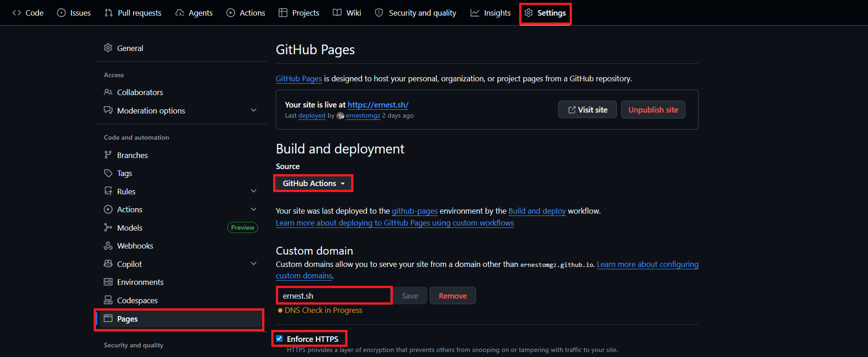Go to the Pull requests tab
The height and width of the screenshot is (357, 868).
(x=133, y=13)
